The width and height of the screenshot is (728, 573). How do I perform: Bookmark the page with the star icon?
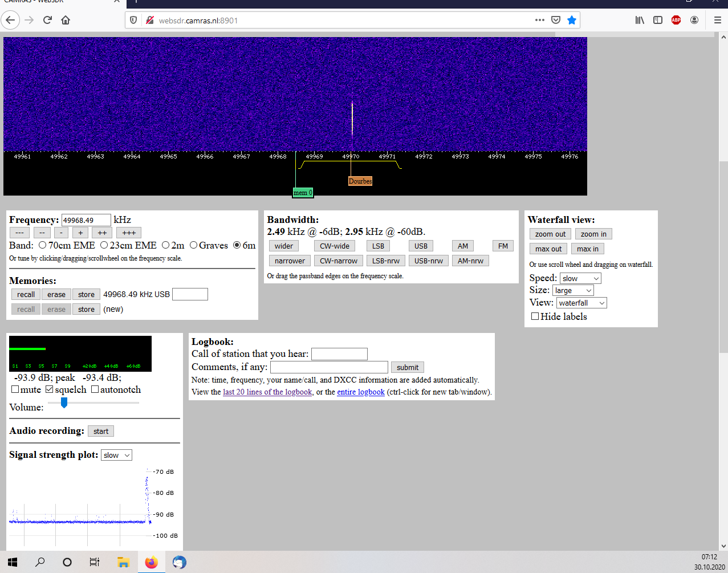(x=572, y=20)
